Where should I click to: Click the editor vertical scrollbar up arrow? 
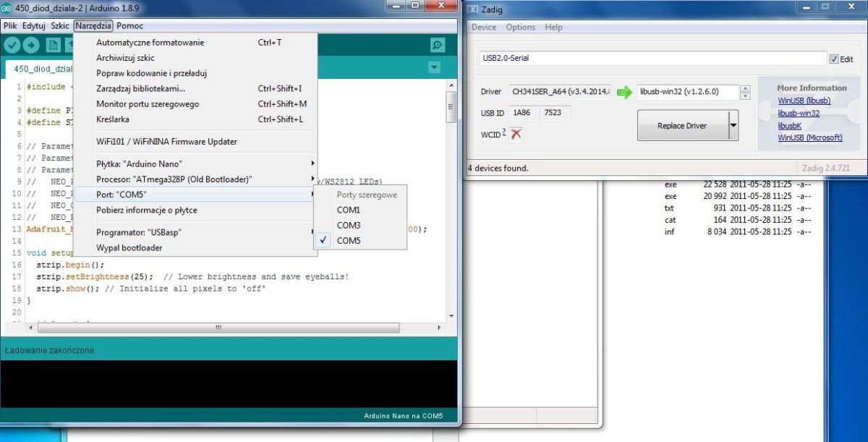[451, 85]
